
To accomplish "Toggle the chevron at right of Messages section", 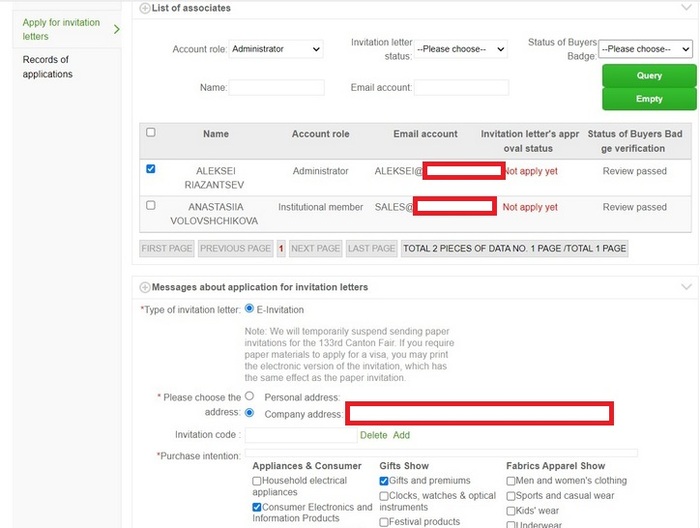I will click(x=685, y=287).
